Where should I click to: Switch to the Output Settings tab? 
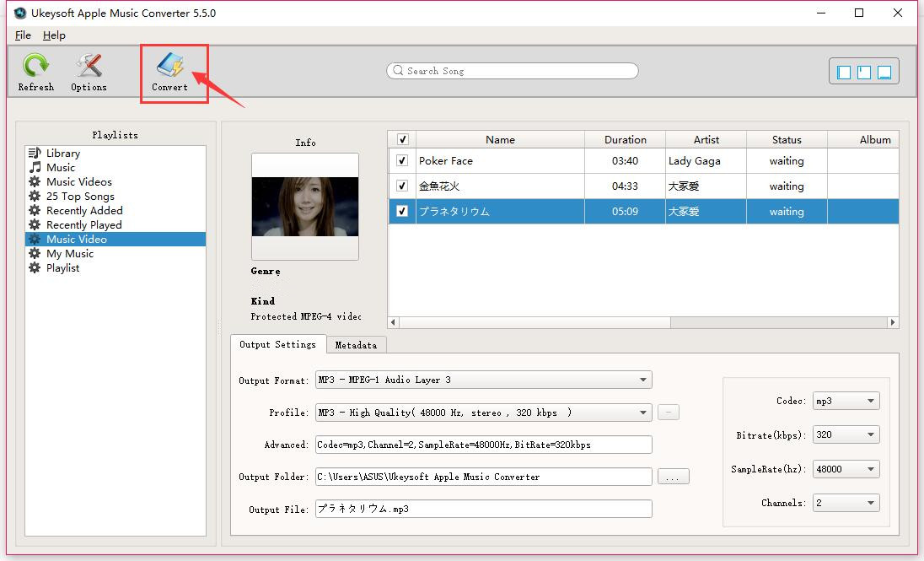pos(277,344)
